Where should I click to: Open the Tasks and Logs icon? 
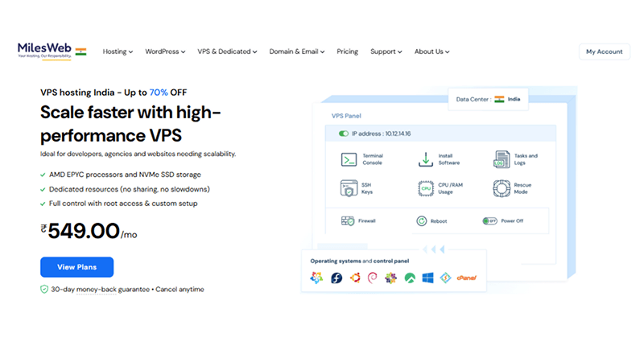pos(501,159)
